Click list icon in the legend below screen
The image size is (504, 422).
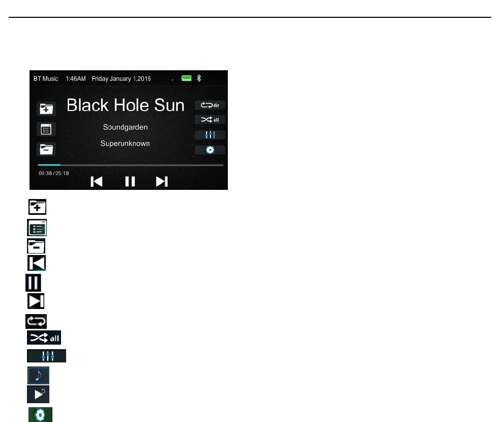point(37,228)
